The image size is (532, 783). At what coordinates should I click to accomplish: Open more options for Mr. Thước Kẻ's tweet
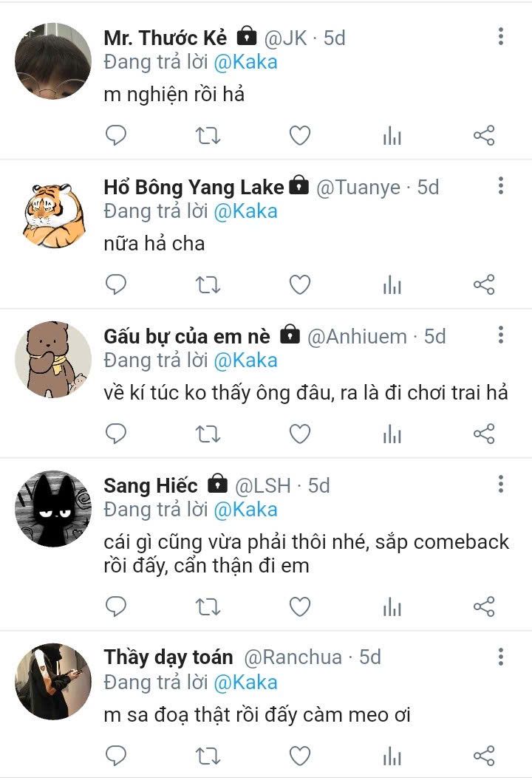(501, 36)
